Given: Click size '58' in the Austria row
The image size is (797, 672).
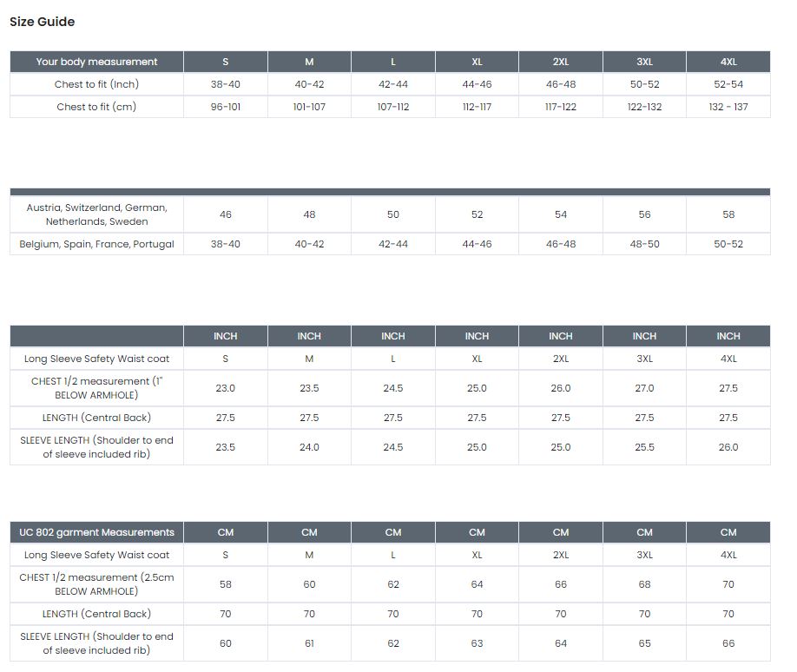Looking at the screenshot, I should 728,214.
